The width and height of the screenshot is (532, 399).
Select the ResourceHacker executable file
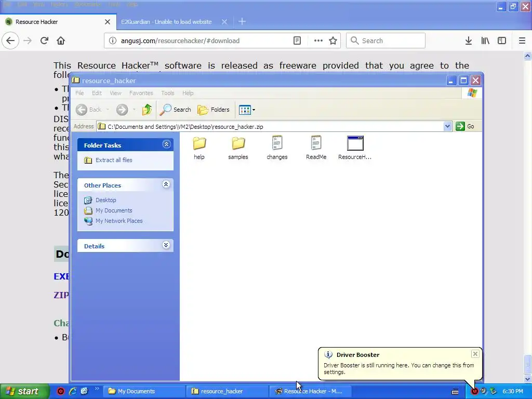(355, 148)
